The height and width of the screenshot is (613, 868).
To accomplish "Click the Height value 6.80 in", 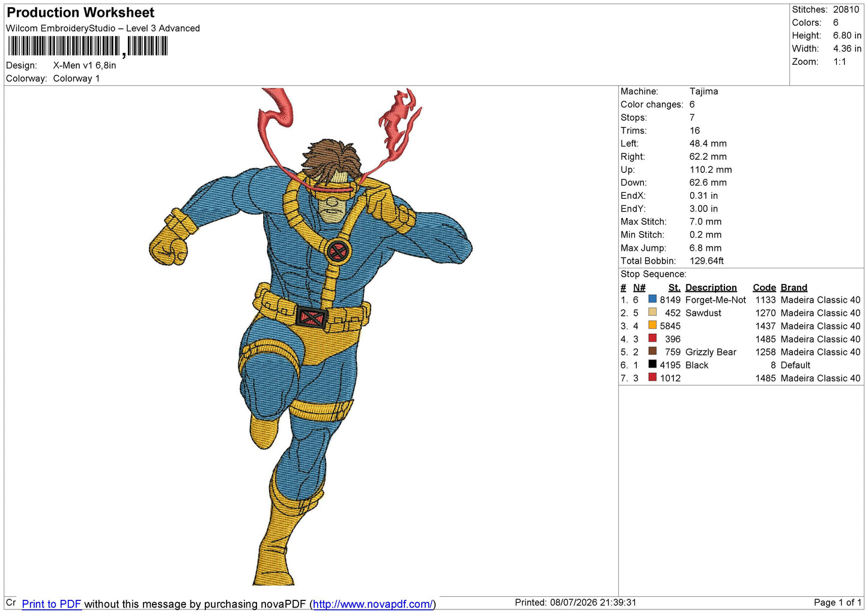I will click(x=847, y=35).
